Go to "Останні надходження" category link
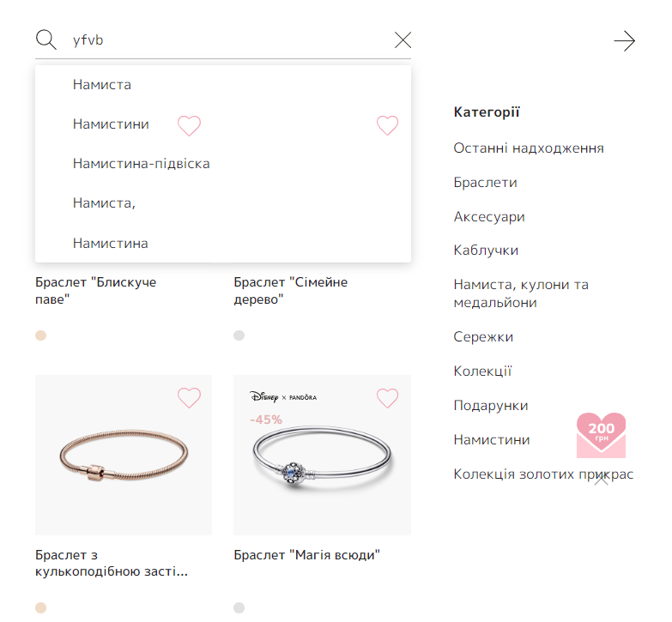Viewport: 672px width, 622px height. click(x=529, y=148)
